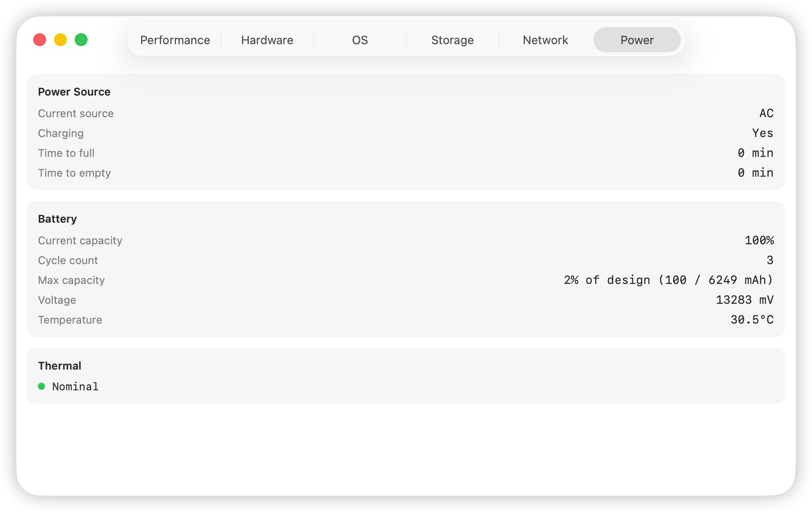The image size is (812, 512).
Task: Go to the Storage tab
Action: (452, 40)
